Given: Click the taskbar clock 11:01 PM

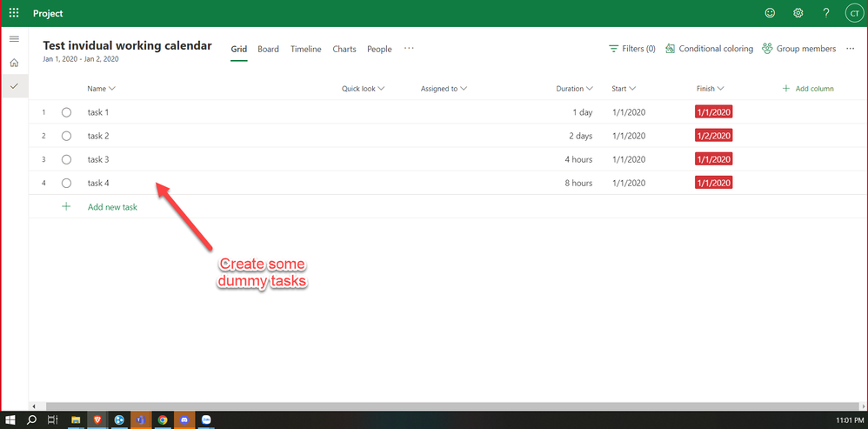Looking at the screenshot, I should coord(851,420).
